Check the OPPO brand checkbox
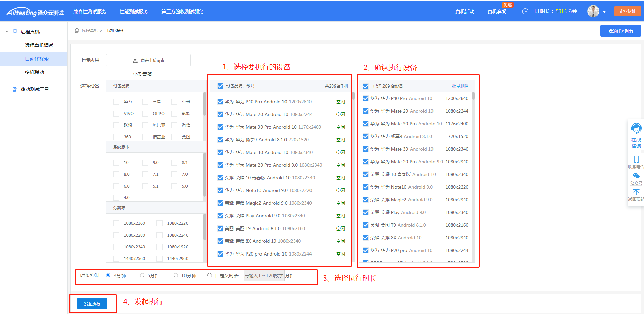 click(x=145, y=114)
